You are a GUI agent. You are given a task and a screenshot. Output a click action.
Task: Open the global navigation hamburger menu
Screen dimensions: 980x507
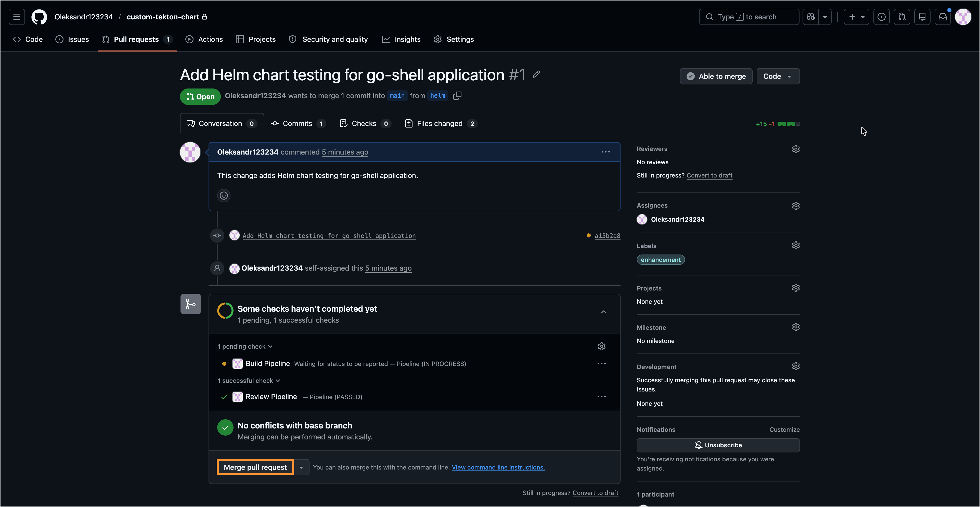tap(17, 17)
